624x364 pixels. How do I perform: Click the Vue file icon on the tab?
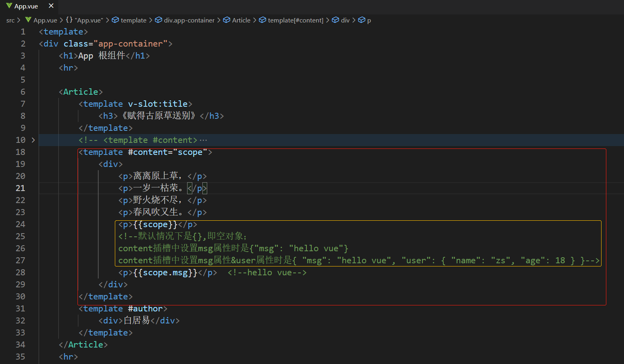[x=9, y=6]
